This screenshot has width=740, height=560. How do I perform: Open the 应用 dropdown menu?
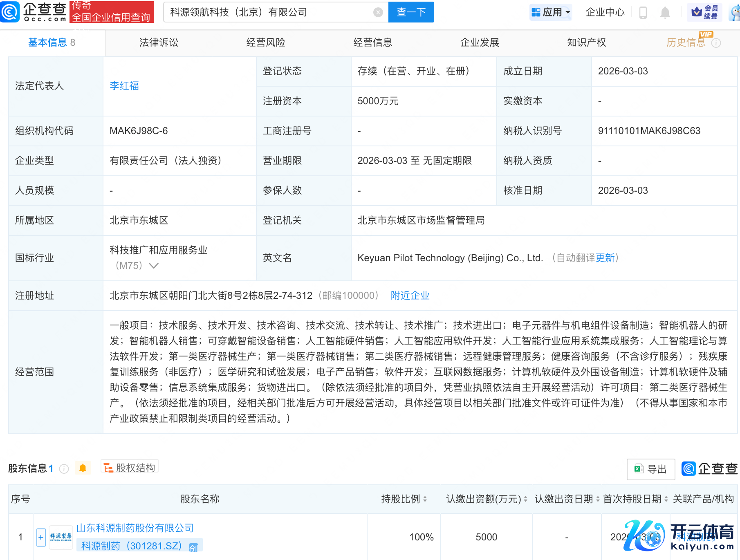coord(551,12)
